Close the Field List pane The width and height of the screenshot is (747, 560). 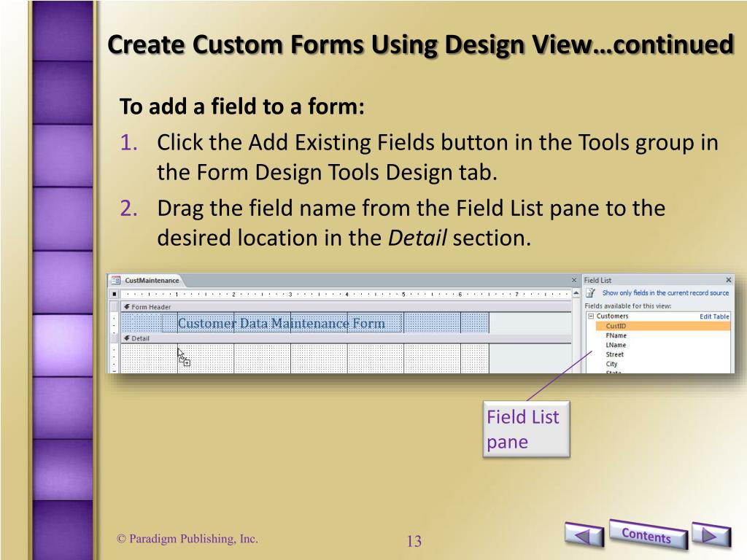728,280
